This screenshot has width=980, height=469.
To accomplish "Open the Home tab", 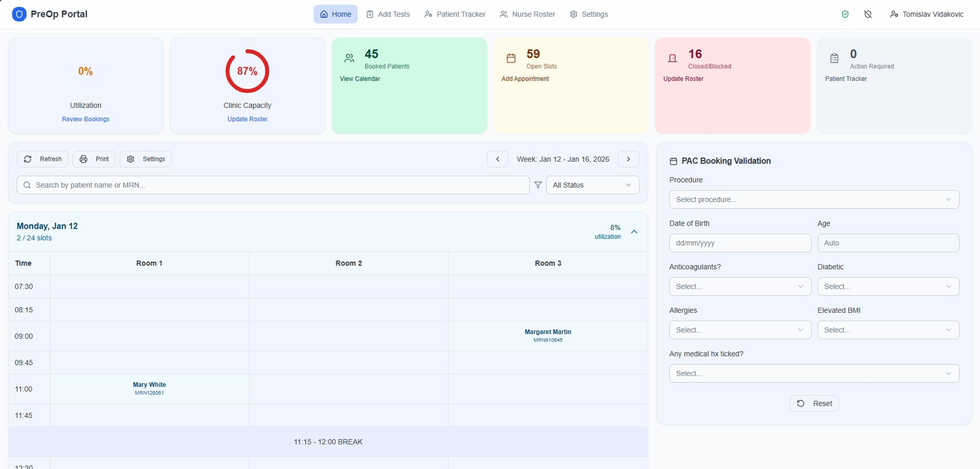I will (335, 14).
